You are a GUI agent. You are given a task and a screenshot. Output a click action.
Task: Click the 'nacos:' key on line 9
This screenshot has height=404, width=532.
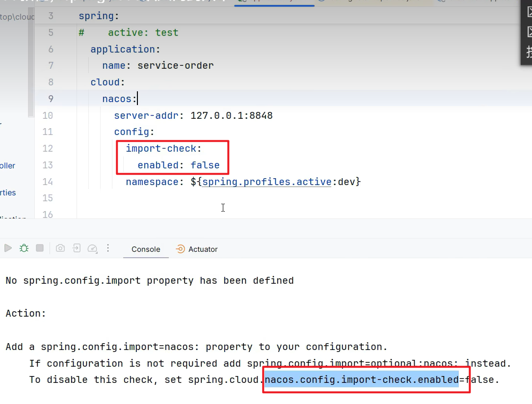(x=119, y=99)
